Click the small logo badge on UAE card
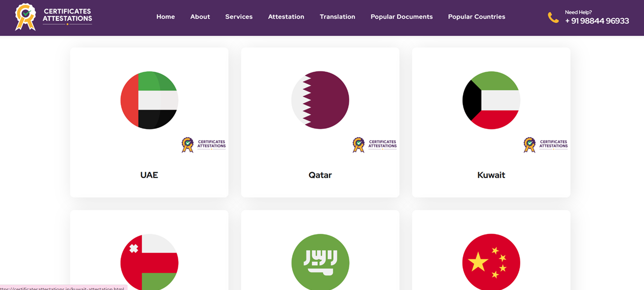This screenshot has width=644, height=290. click(203, 145)
